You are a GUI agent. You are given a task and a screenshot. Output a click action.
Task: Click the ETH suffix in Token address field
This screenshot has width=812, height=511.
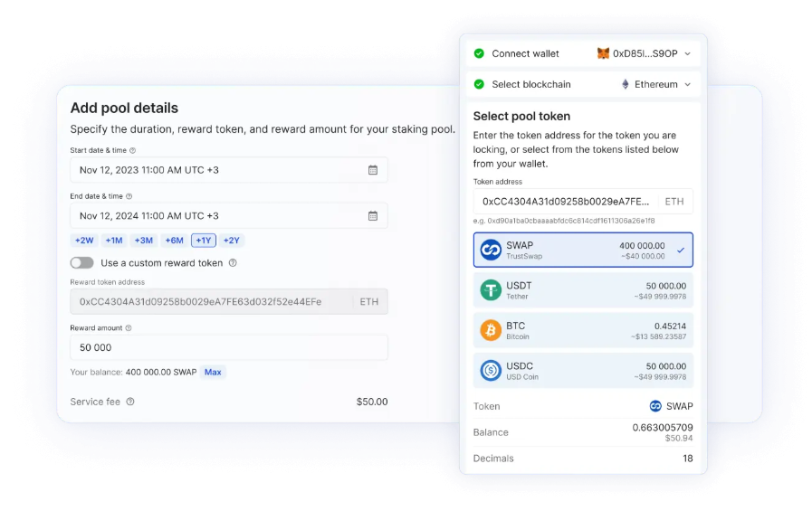[x=674, y=202]
